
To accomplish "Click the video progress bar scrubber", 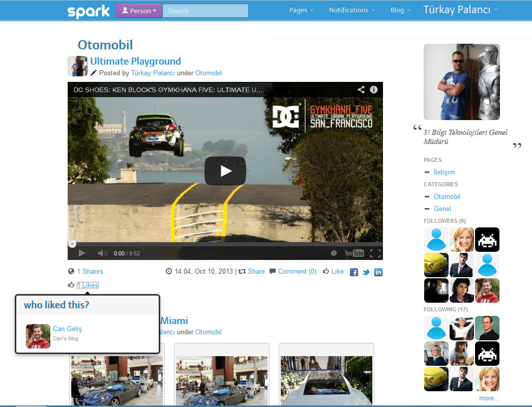I will click(72, 244).
